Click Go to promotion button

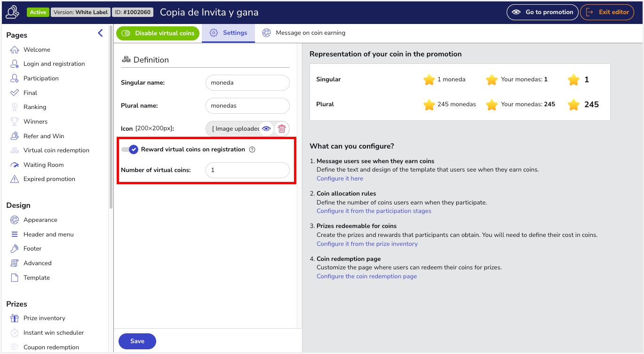(542, 12)
